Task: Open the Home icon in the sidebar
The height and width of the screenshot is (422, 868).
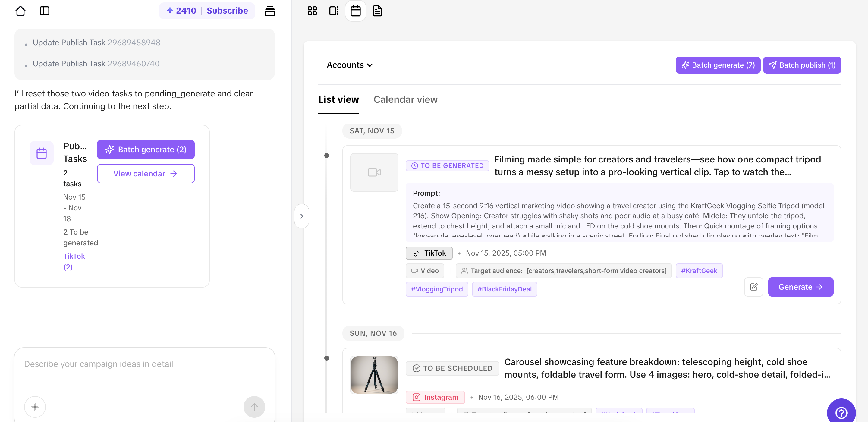Action: tap(20, 11)
